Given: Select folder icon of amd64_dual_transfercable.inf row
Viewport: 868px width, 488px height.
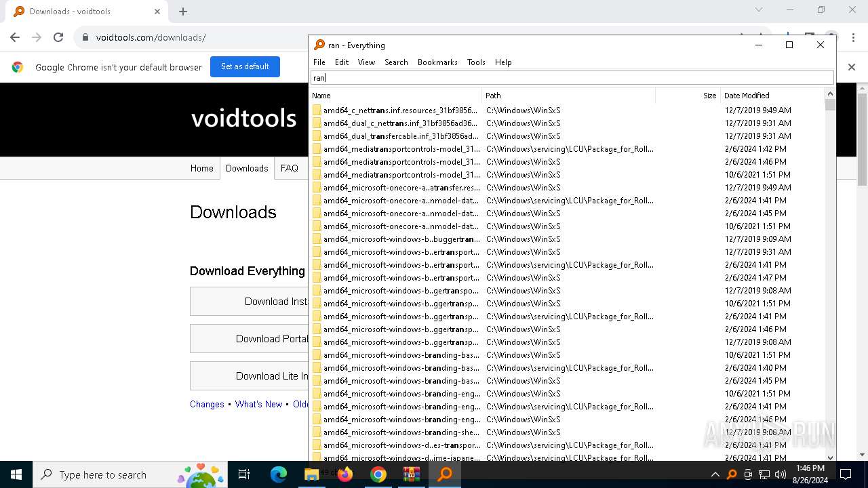Looking at the screenshot, I should pos(317,136).
